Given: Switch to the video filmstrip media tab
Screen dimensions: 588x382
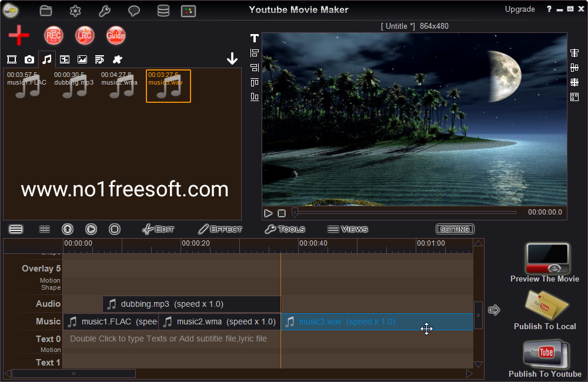Looking at the screenshot, I should pyautogui.click(x=12, y=59).
